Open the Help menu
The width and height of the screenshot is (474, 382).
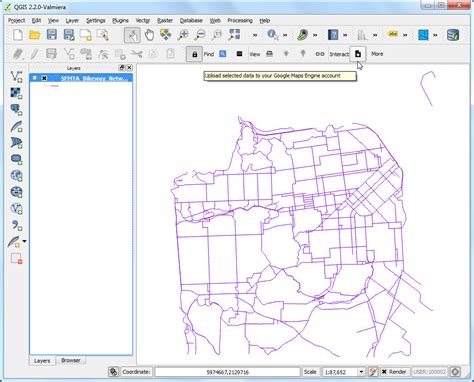point(264,20)
